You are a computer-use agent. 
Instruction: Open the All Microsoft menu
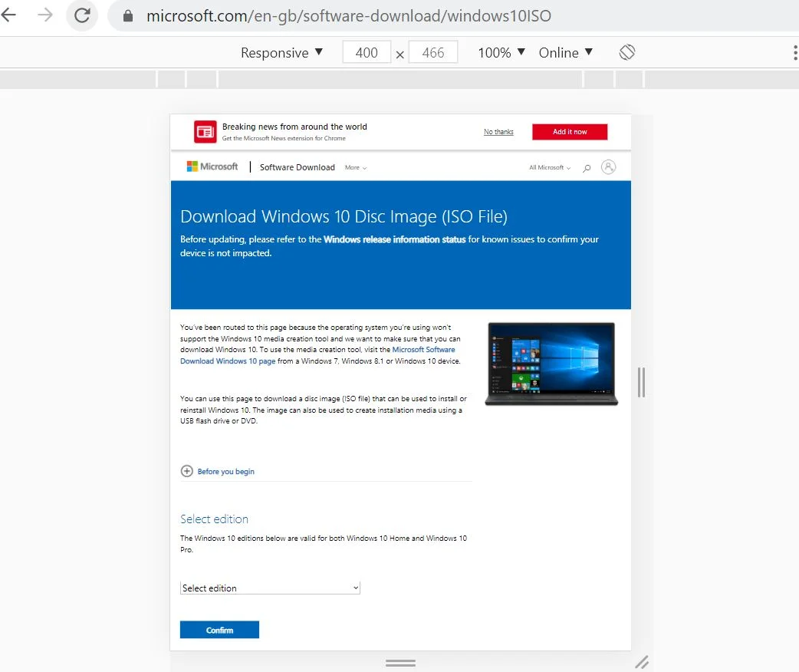tap(550, 167)
